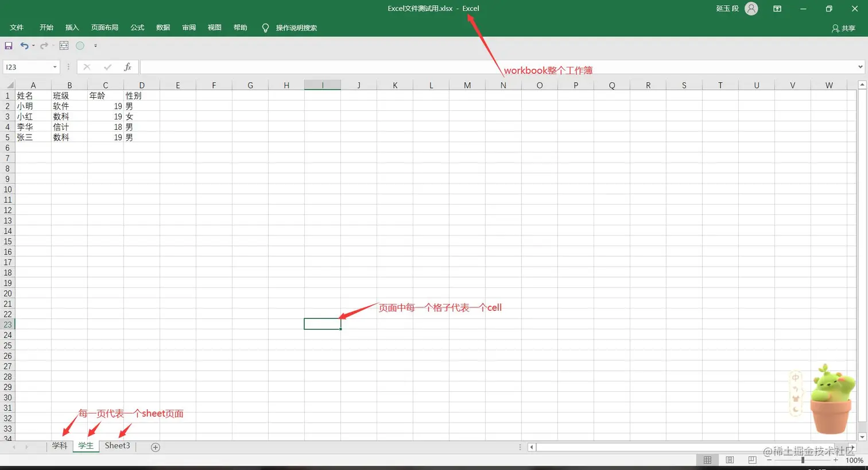The width and height of the screenshot is (868, 470).
Task: Click into the formula bar
Action: 498,67
